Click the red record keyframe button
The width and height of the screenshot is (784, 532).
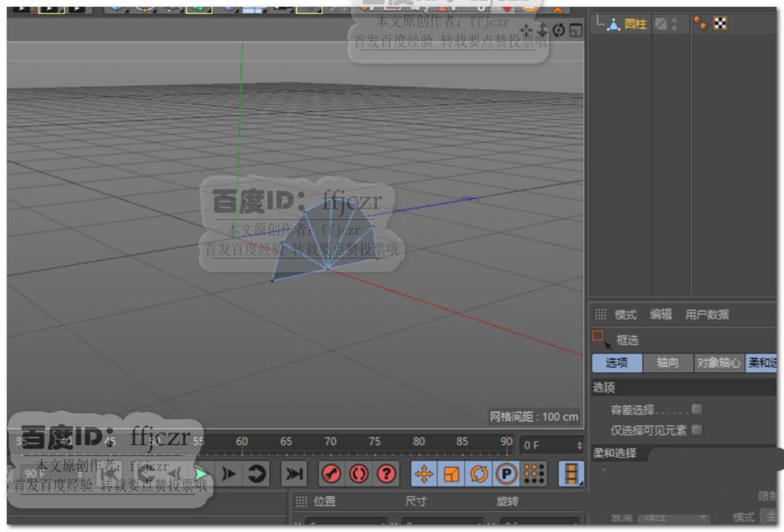[331, 473]
